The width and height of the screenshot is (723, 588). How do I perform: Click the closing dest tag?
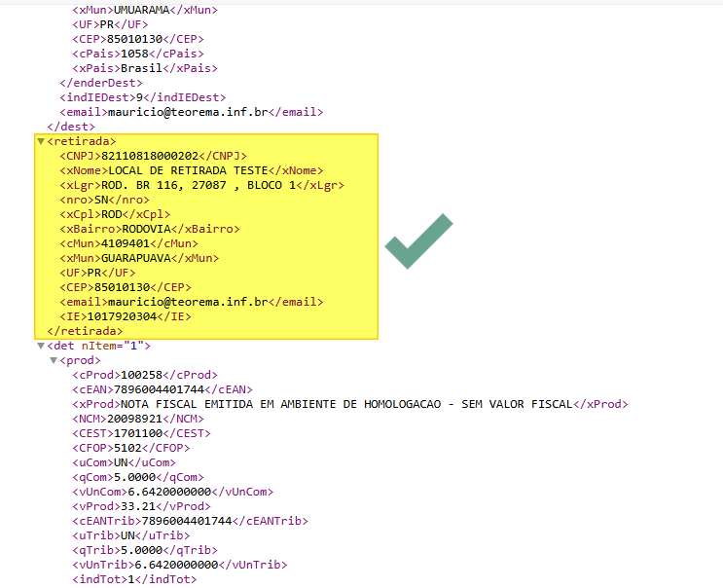(71, 127)
